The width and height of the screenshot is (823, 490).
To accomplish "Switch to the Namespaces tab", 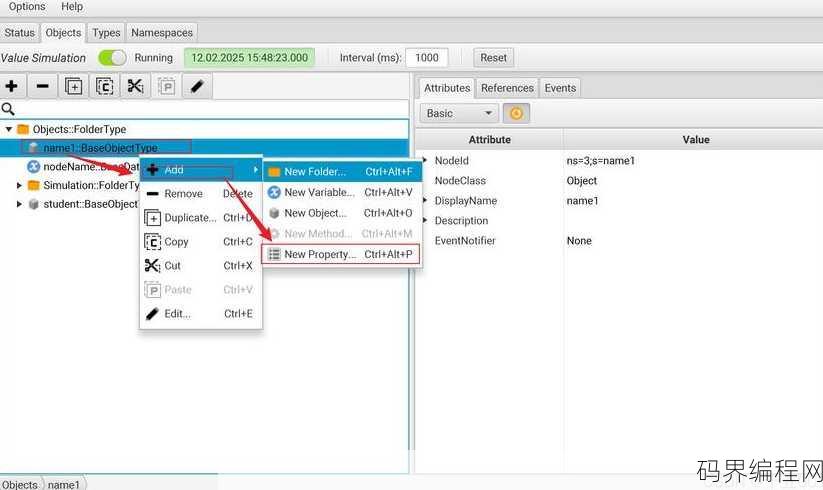I will [x=162, y=33].
